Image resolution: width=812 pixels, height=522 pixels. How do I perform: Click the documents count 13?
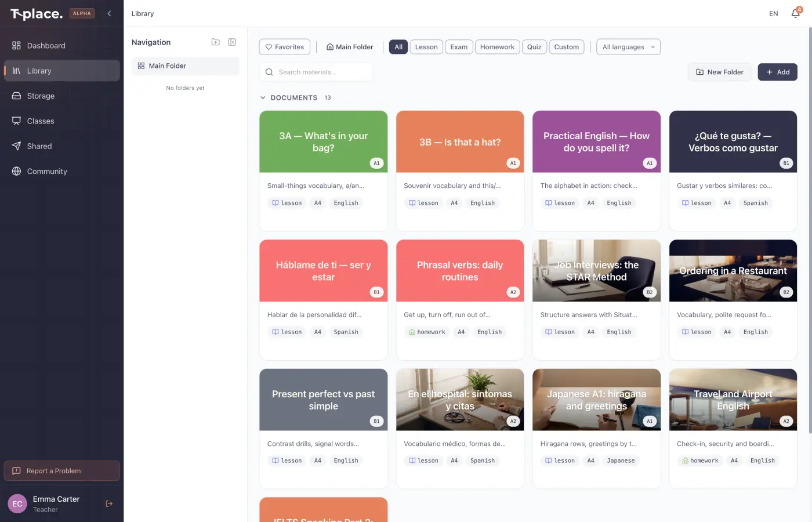coord(328,98)
